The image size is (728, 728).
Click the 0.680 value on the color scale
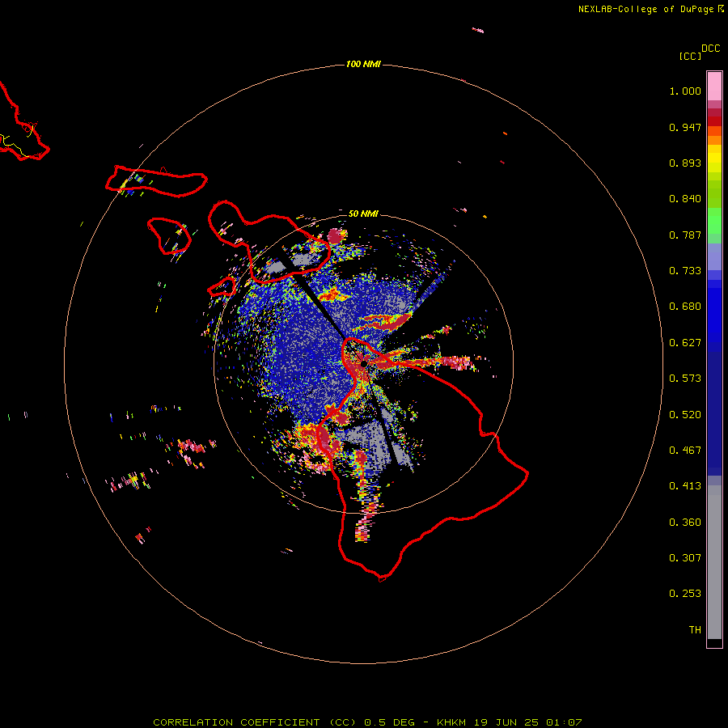point(685,307)
